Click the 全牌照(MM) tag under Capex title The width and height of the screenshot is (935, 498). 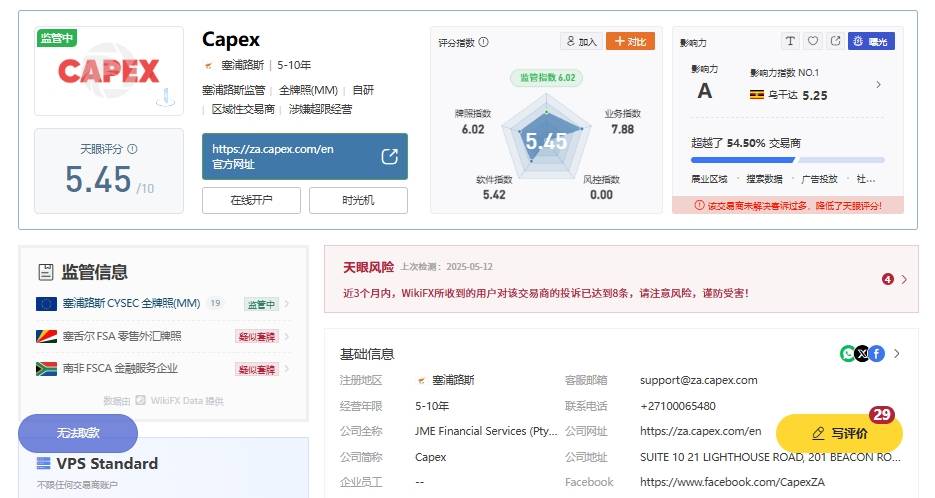pos(308,90)
